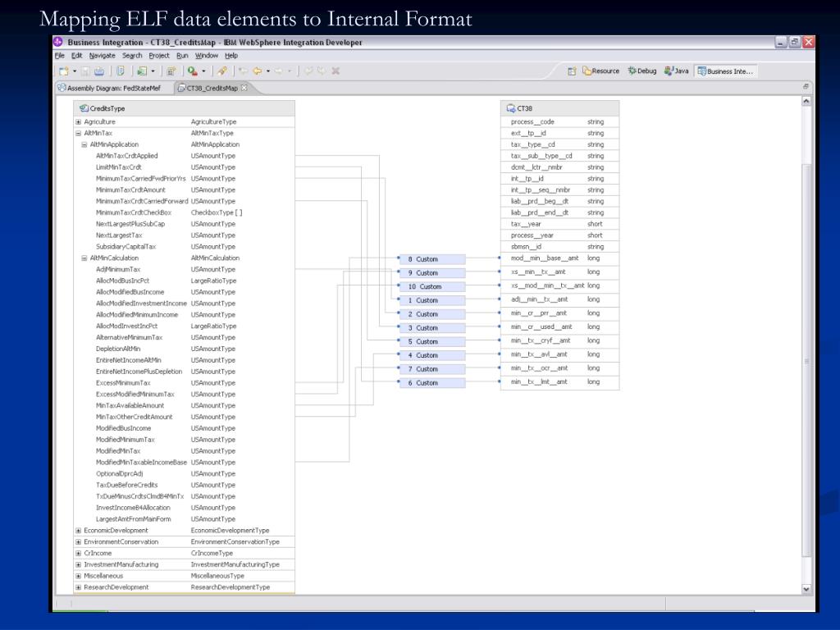Select the 8 Custom transform box
Image resolution: width=840 pixels, height=630 pixels.
pos(431,259)
